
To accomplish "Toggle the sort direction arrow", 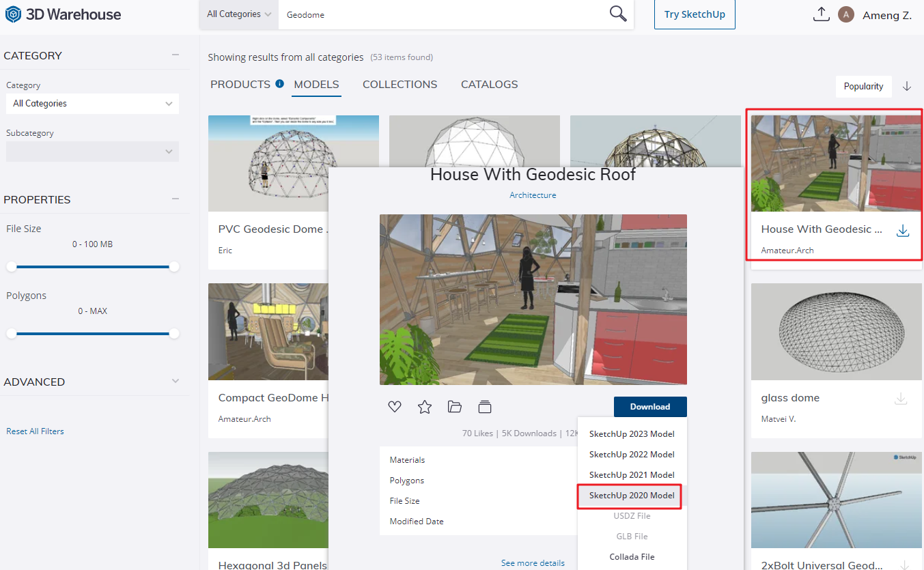I will click(x=907, y=86).
